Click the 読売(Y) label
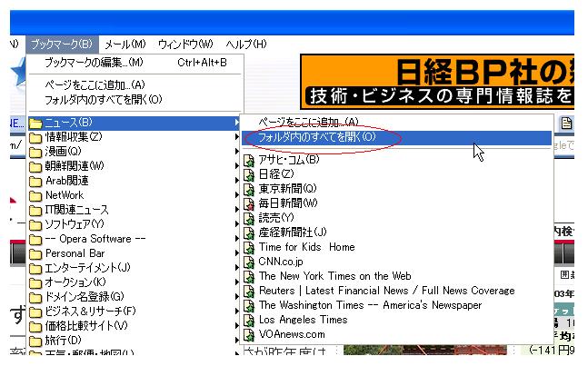 pyautogui.click(x=276, y=218)
